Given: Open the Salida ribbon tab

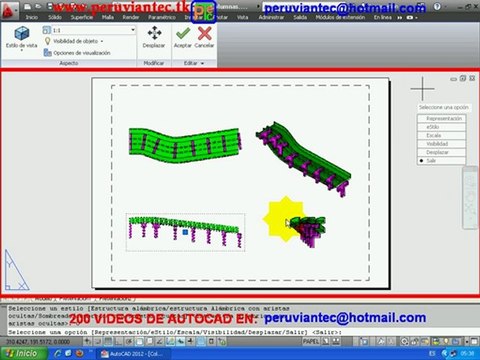Looking at the screenshot, I should click(300, 17).
